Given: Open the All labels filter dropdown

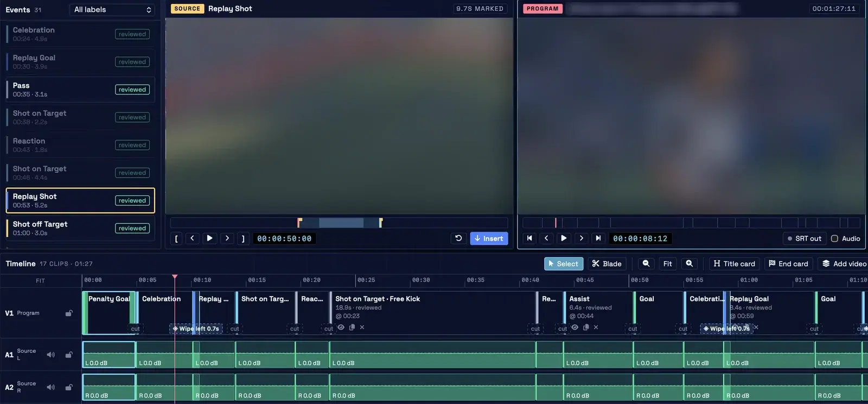Looking at the screenshot, I should (x=112, y=10).
